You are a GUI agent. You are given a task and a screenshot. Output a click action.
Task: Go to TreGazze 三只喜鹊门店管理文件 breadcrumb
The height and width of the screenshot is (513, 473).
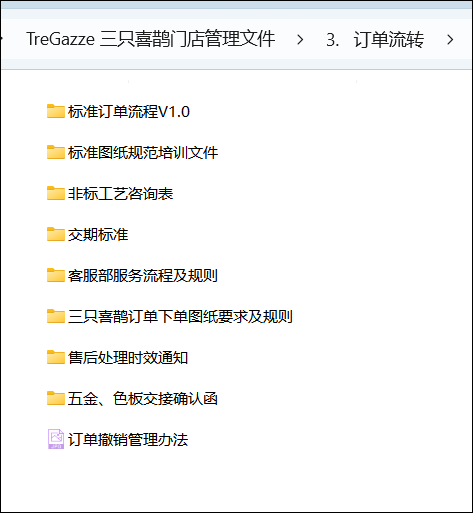pyautogui.click(x=151, y=39)
